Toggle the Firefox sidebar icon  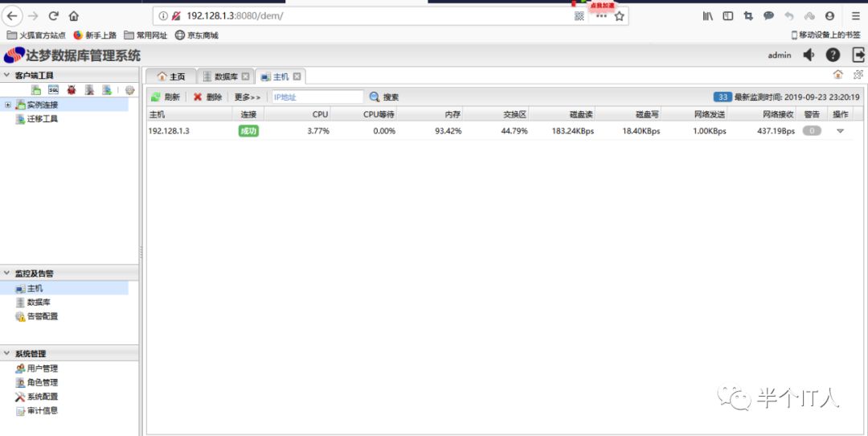(728, 16)
